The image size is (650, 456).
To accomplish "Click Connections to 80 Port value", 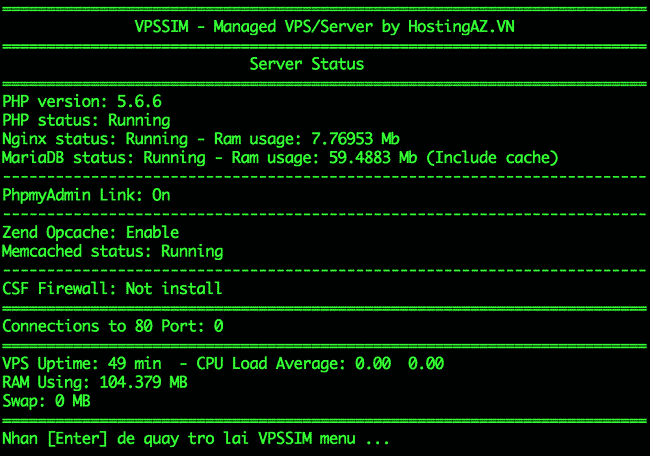I will [x=218, y=326].
